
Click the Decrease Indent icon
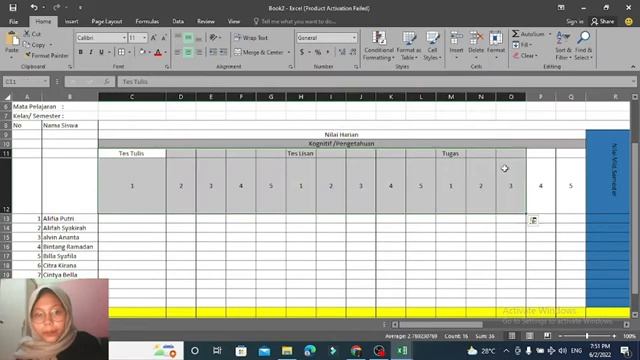[213, 52]
